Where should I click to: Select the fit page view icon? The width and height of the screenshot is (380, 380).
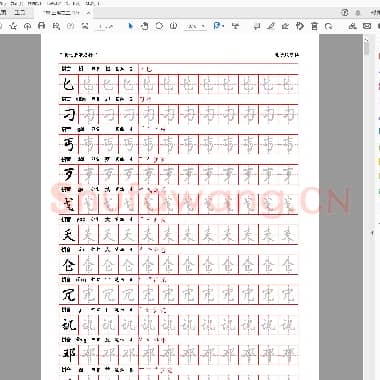[x=217, y=26]
